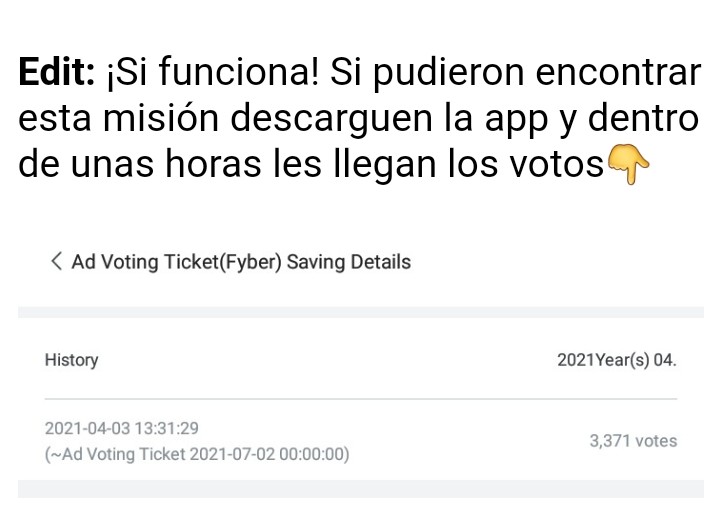
Task: Click the pointing-down hand emoji
Action: [629, 165]
